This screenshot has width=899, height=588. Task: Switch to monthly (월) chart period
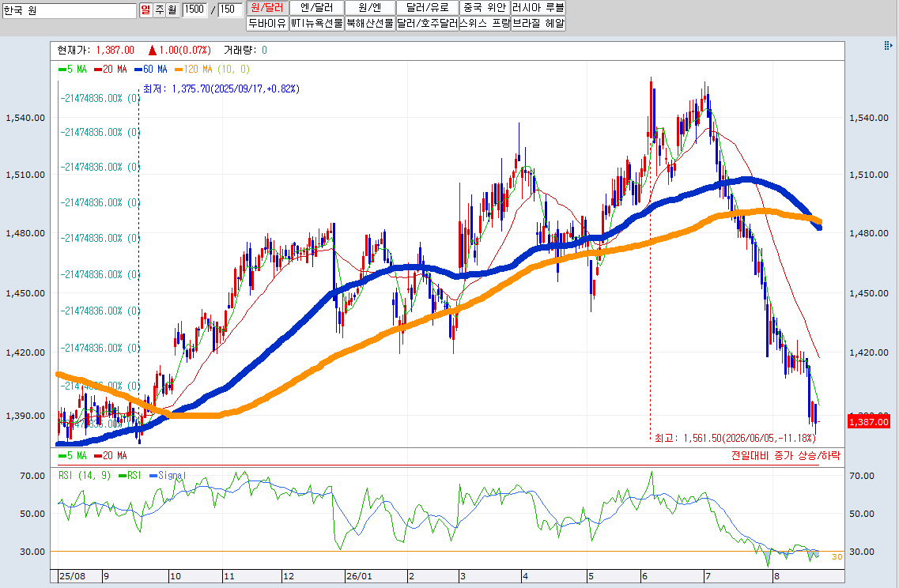point(172,9)
